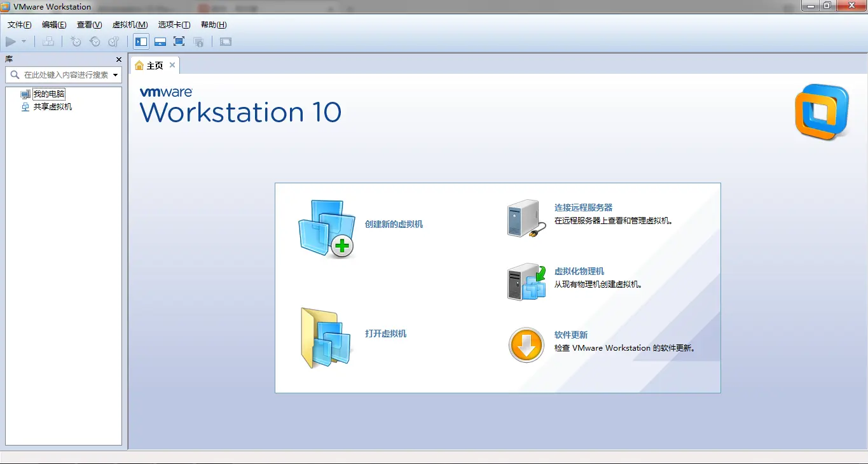Image resolution: width=868 pixels, height=464 pixels.
Task: Open the 编辑(E) menu
Action: pyautogui.click(x=54, y=25)
